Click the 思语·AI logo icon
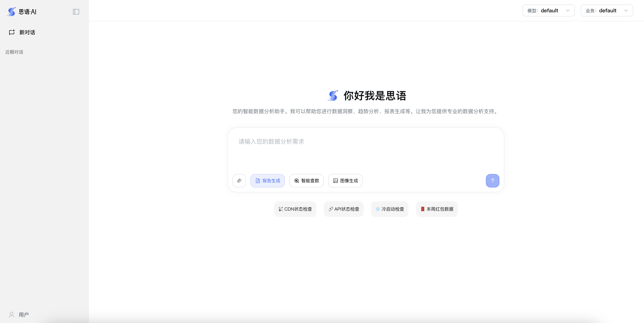Viewport: 644px width, 323px height. 12,12
